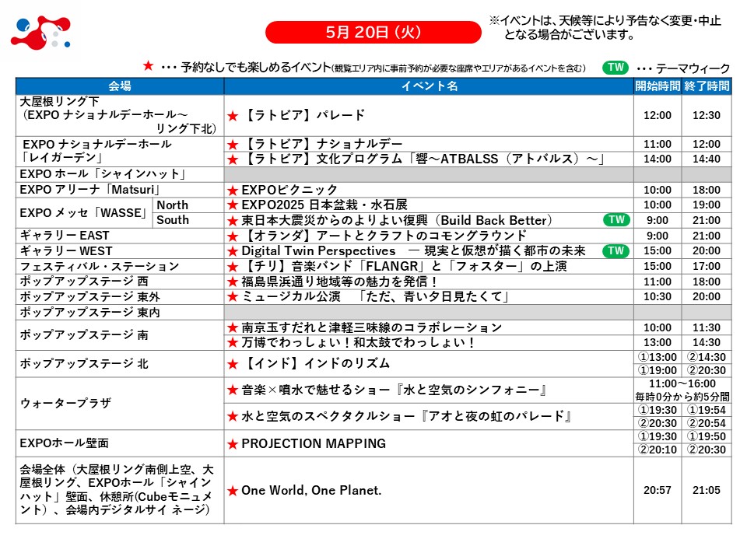Click the star beside アオと夜の虹のパレード
Viewport: 747px width, 560px height.
coord(233,417)
